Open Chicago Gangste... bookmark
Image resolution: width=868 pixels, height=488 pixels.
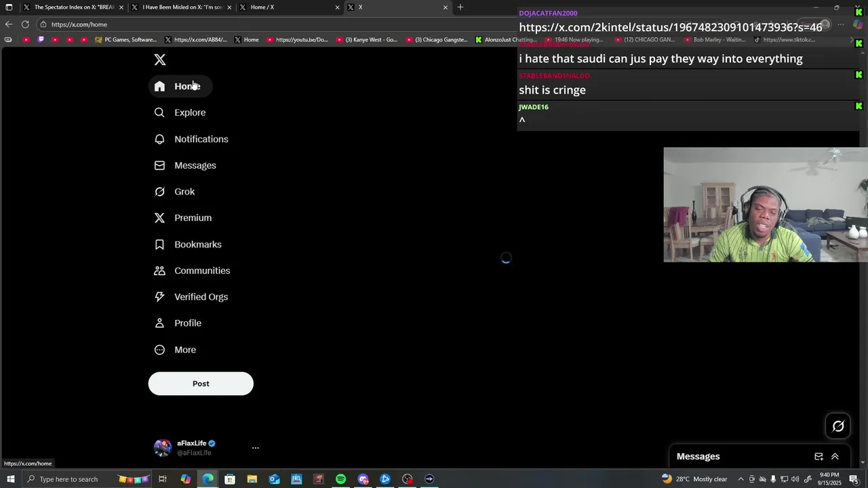[437, 40]
